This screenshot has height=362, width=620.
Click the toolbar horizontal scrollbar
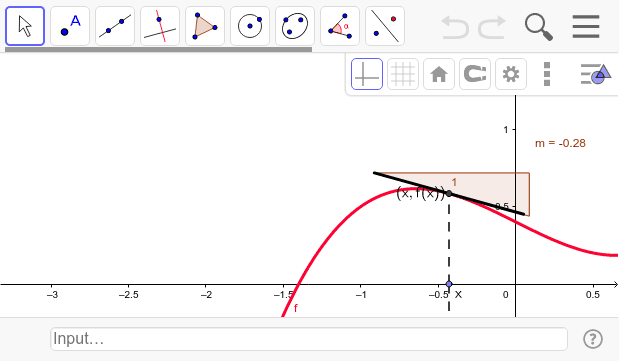159,50
